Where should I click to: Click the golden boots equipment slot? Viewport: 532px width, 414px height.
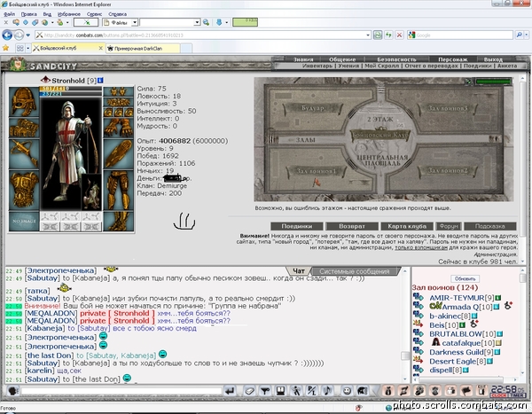click(x=118, y=222)
